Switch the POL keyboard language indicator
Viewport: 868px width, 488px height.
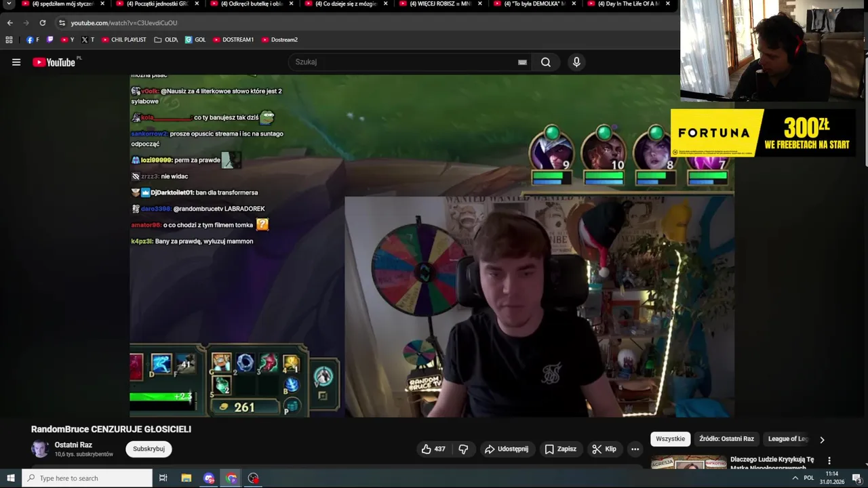808,478
